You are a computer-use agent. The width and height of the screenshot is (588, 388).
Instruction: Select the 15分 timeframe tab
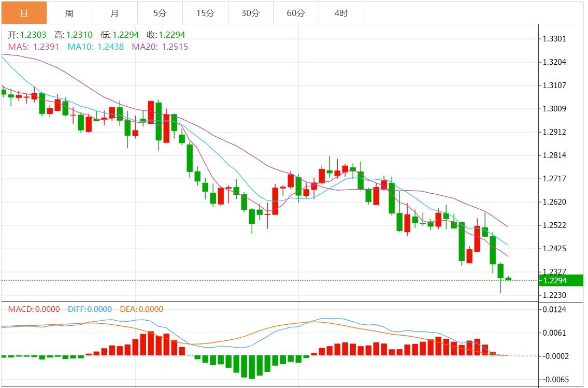[205, 13]
